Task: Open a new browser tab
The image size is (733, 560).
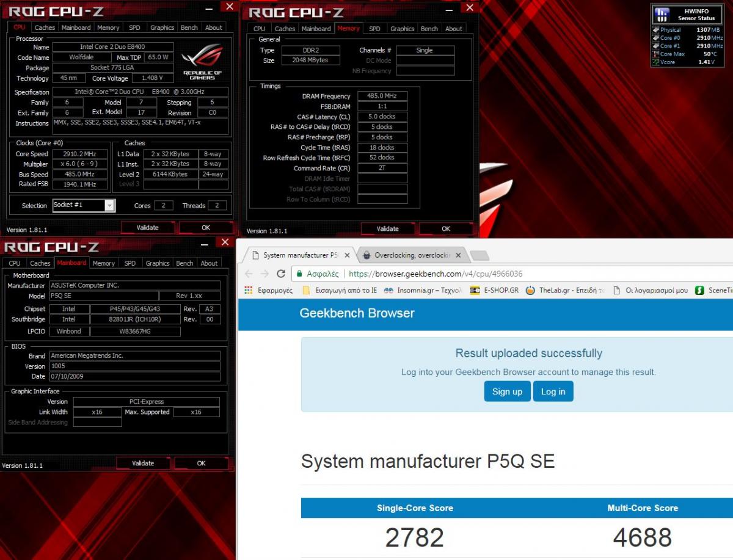Action: coord(480,255)
